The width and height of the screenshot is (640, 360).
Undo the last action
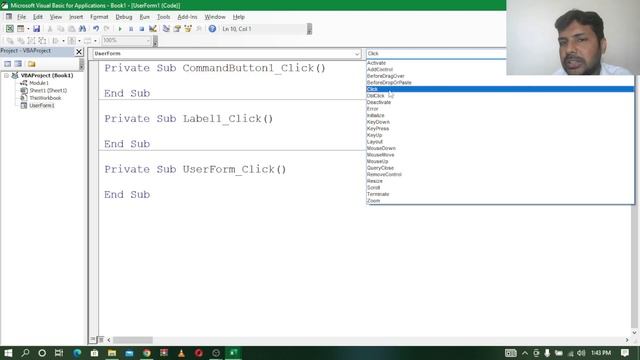tap(96, 29)
